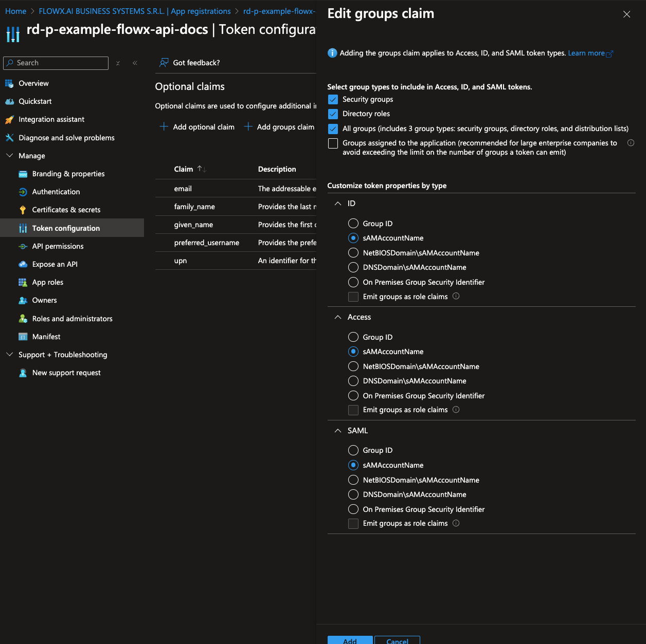
Task: Click the Owners people icon
Action: (23, 300)
